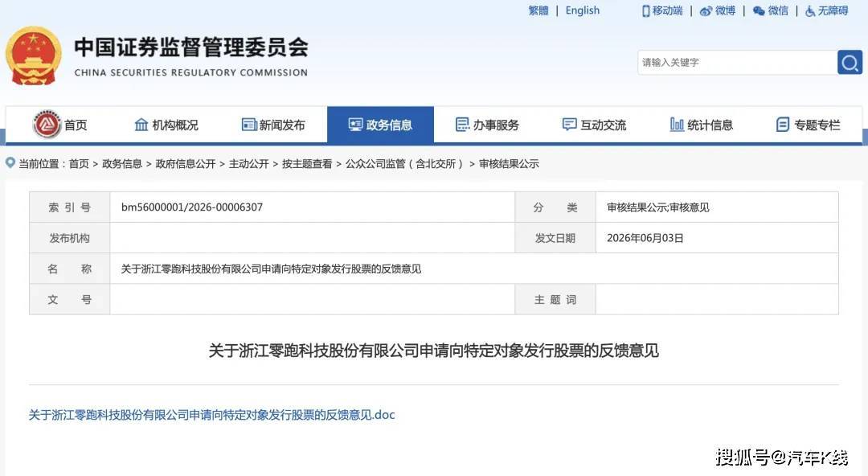Click the WeChat icon in top bar
This screenshot has width=868, height=476.
[x=759, y=11]
